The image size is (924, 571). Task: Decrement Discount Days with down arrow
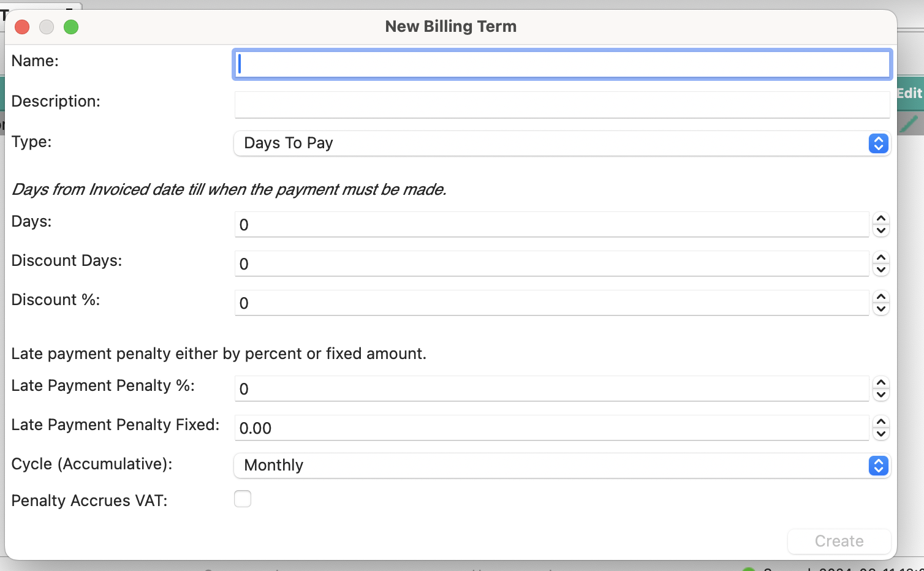(881, 270)
